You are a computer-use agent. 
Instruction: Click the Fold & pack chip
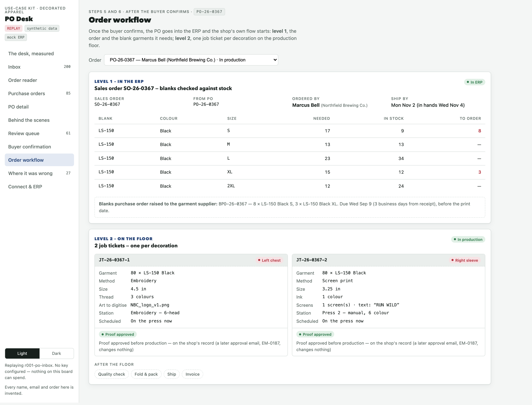click(x=146, y=374)
